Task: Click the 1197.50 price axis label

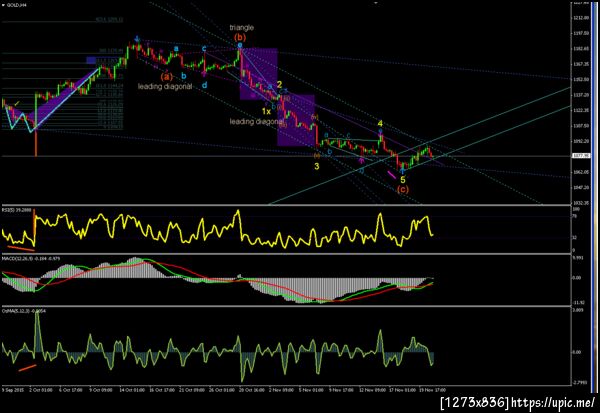Action: point(581,33)
